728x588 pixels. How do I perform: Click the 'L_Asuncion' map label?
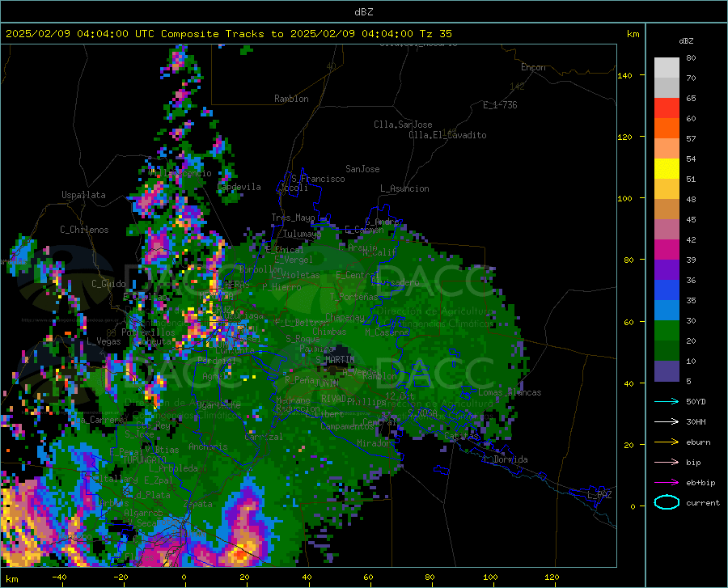tap(404, 188)
